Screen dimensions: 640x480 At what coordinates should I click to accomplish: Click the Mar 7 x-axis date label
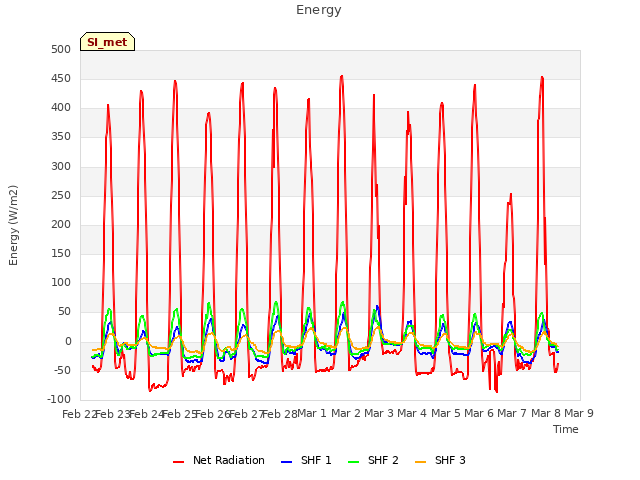(x=512, y=413)
